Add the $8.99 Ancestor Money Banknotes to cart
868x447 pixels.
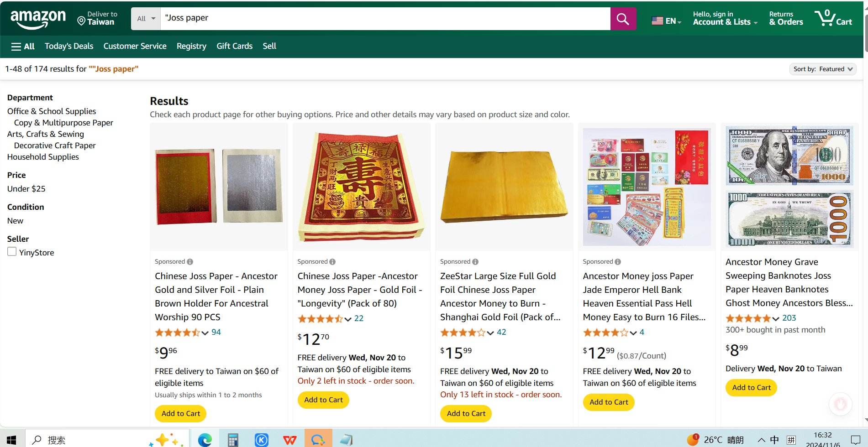751,388
